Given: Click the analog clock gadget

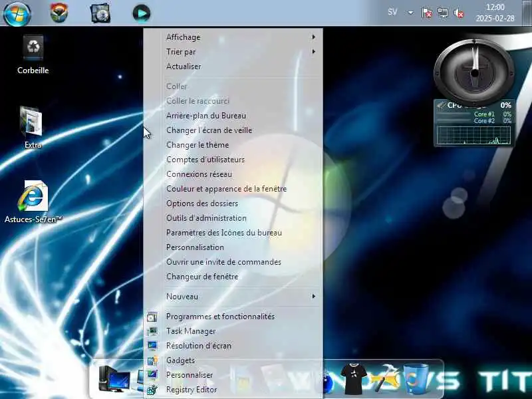Looking at the screenshot, I should coord(474,72).
